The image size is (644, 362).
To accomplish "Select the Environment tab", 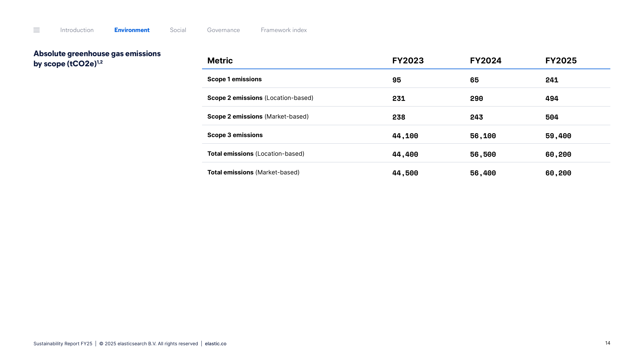I will [x=132, y=30].
